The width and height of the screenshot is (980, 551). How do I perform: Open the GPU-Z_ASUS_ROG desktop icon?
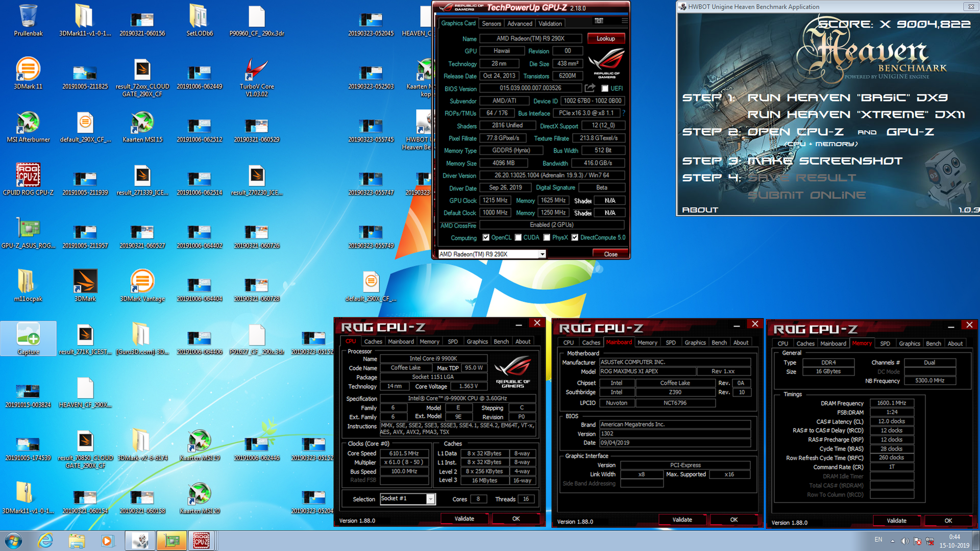[28, 233]
